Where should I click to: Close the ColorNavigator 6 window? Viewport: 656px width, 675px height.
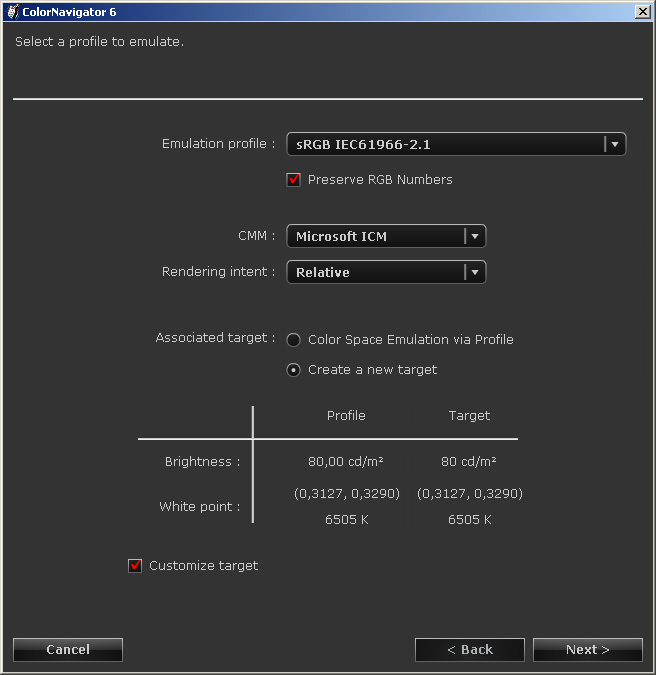(x=642, y=12)
